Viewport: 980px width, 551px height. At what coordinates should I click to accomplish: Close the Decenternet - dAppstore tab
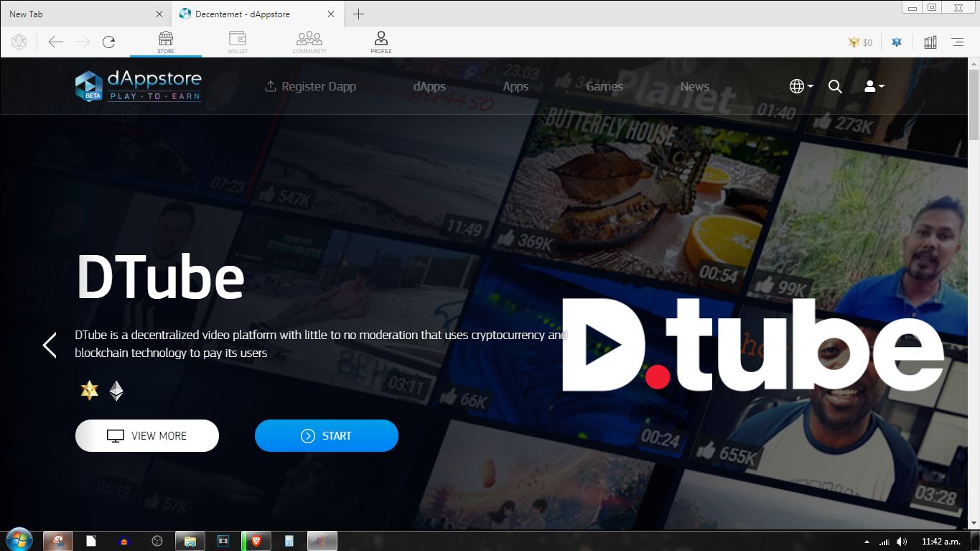pos(331,14)
